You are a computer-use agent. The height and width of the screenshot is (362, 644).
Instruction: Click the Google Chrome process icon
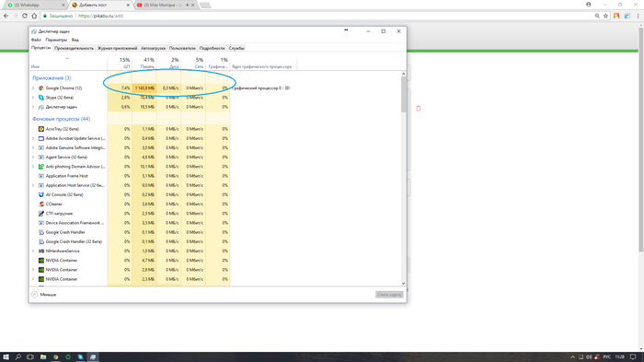(41, 88)
